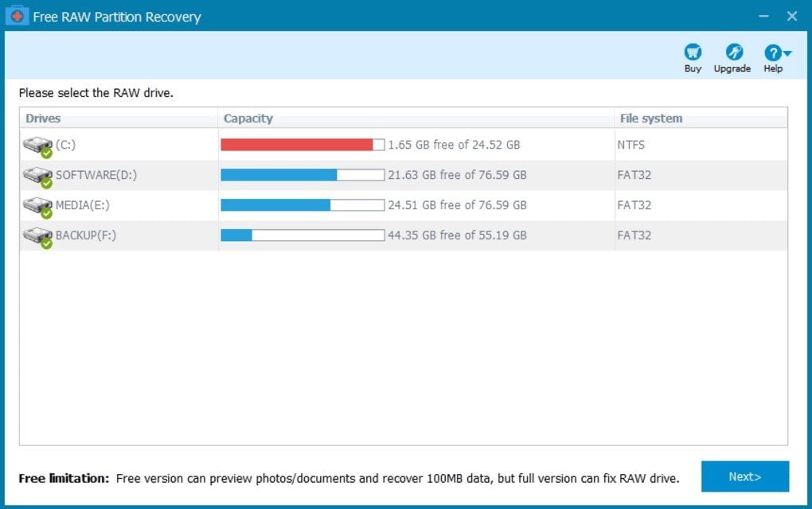Viewport: 812px width, 509px height.
Task: Select the BACKUP(F:) drive icon
Action: point(37,238)
